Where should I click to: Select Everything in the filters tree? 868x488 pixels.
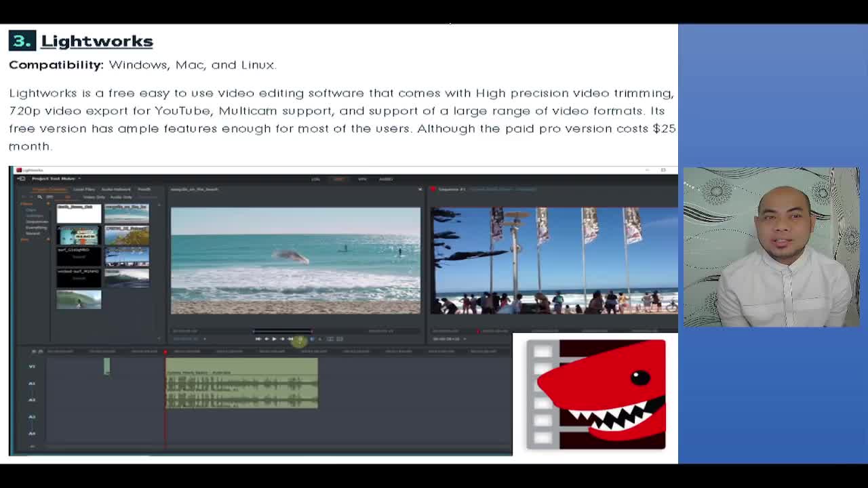pos(37,228)
